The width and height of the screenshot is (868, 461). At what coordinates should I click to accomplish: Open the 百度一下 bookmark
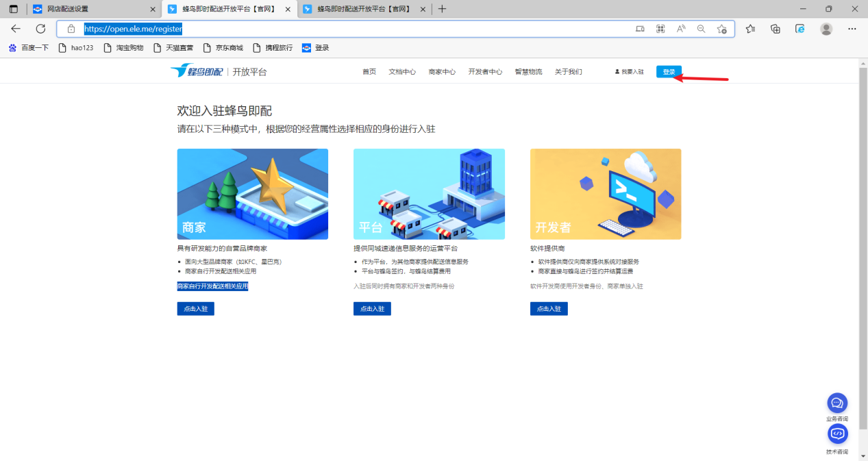(x=29, y=48)
